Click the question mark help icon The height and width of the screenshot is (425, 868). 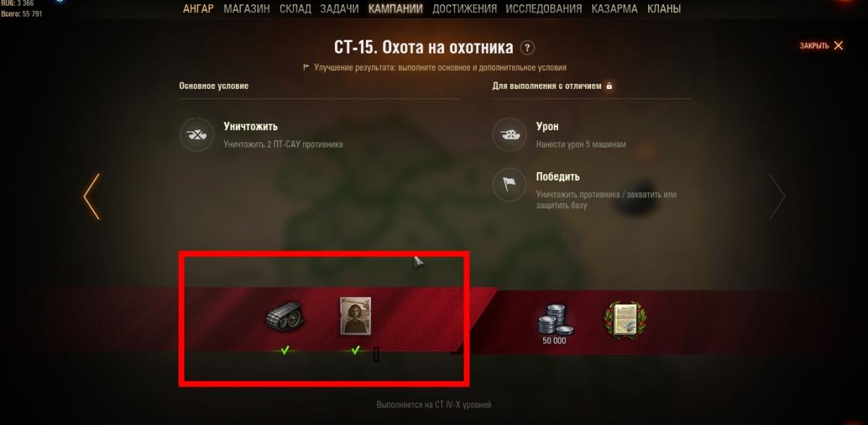tap(528, 48)
